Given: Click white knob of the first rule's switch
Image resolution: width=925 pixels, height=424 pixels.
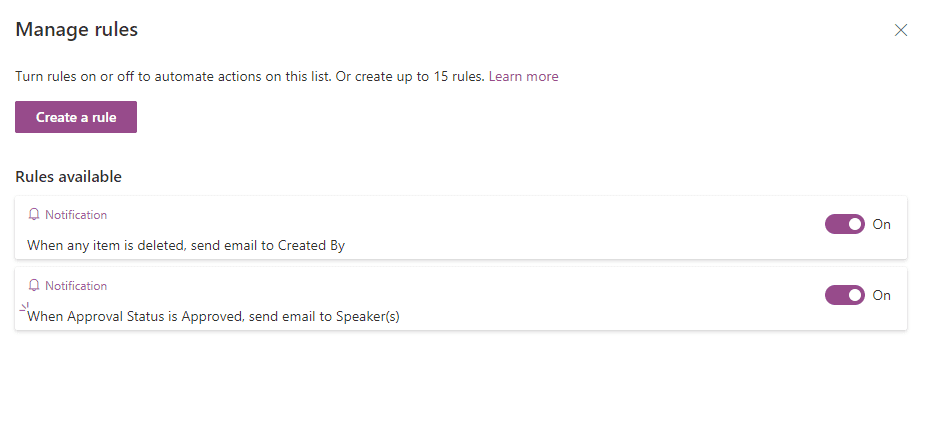Looking at the screenshot, I should pyautogui.click(x=855, y=224).
